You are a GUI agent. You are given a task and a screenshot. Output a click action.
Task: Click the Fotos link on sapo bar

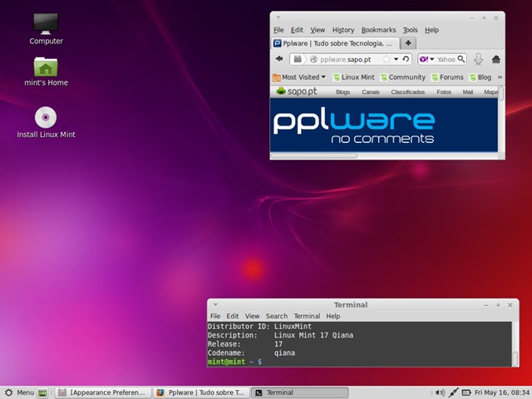pos(444,92)
